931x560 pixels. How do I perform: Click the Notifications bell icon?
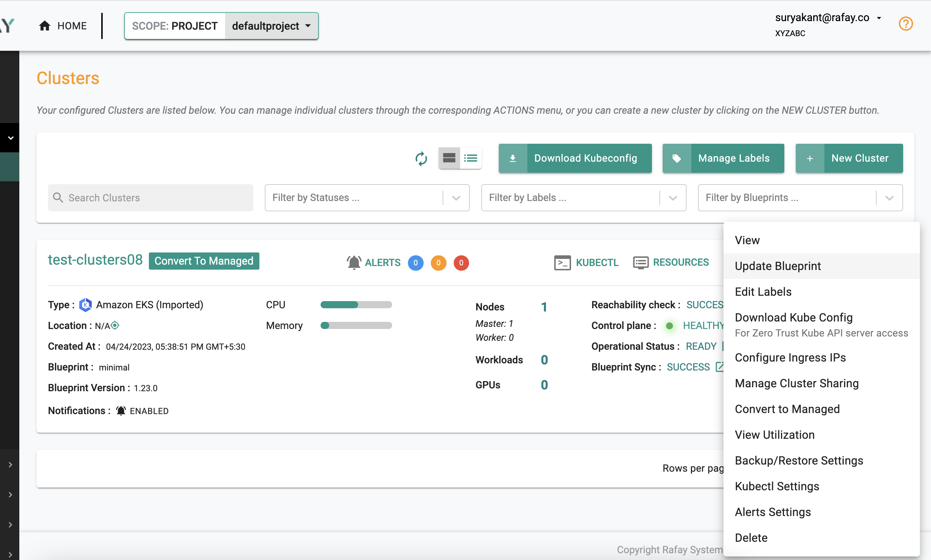click(121, 411)
